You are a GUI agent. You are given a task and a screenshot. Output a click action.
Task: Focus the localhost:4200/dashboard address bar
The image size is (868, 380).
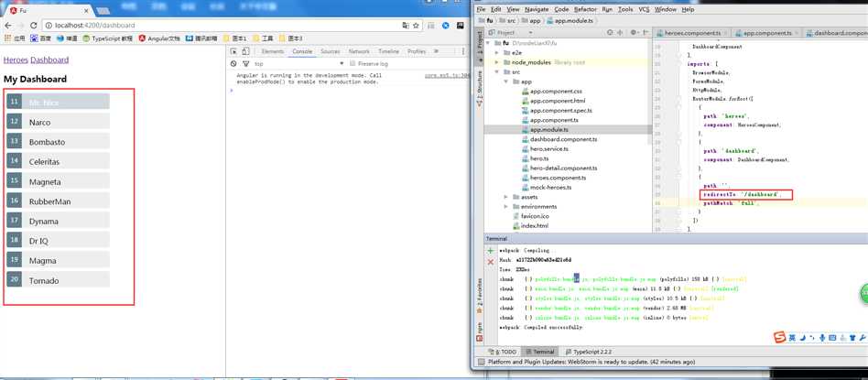[x=222, y=26]
